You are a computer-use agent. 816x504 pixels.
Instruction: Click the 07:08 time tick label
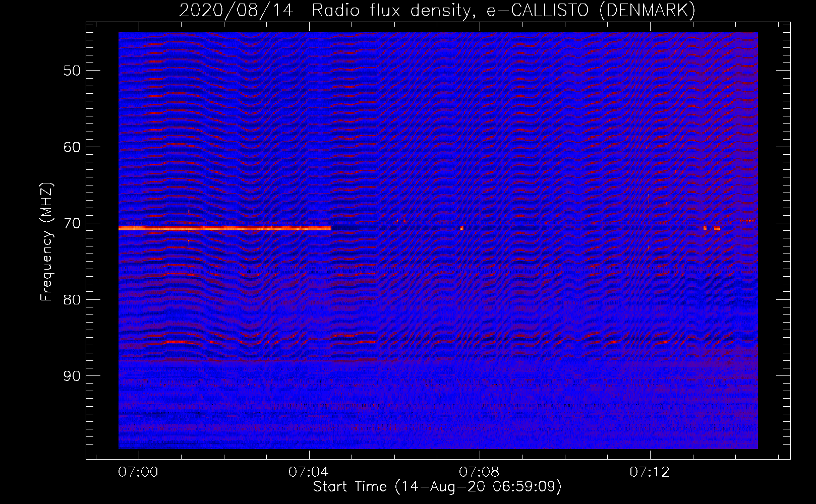click(x=479, y=472)
